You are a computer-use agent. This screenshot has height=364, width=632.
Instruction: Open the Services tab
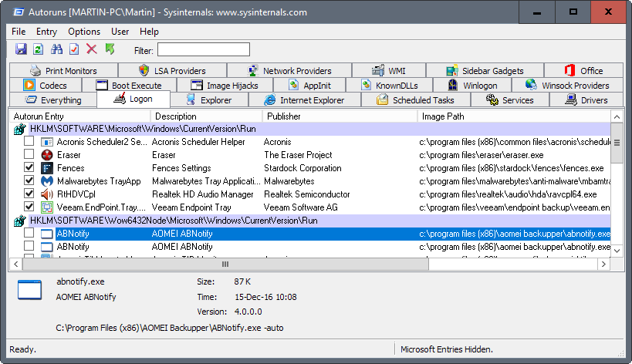(x=510, y=100)
